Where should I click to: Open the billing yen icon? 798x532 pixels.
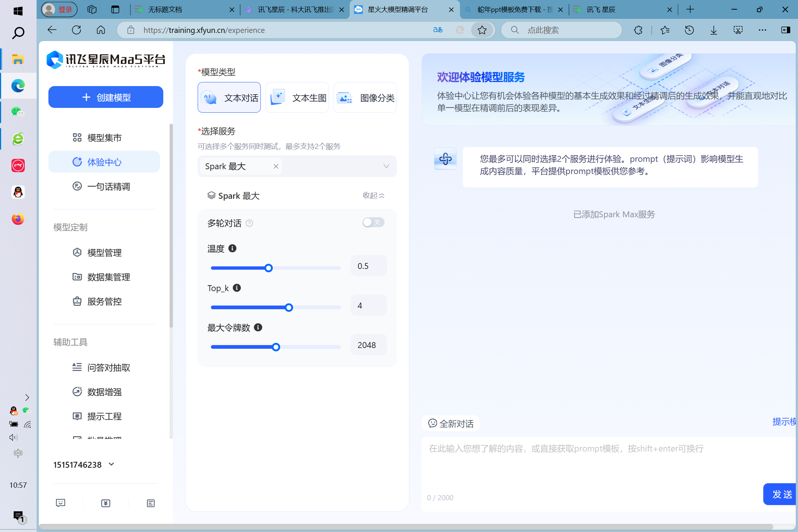106,503
